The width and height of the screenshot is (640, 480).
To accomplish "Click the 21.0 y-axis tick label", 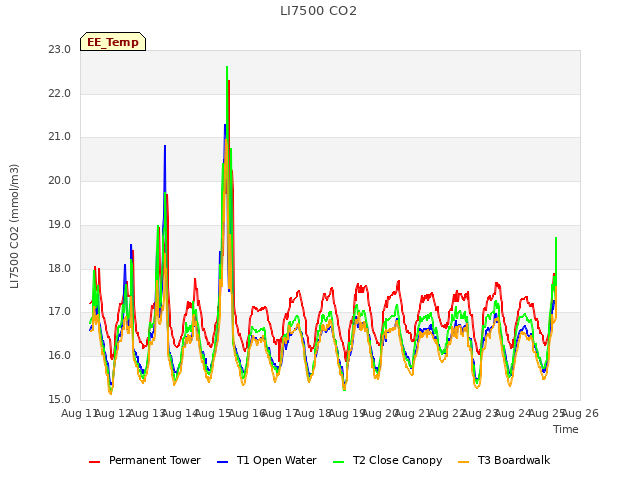I will (60, 137).
